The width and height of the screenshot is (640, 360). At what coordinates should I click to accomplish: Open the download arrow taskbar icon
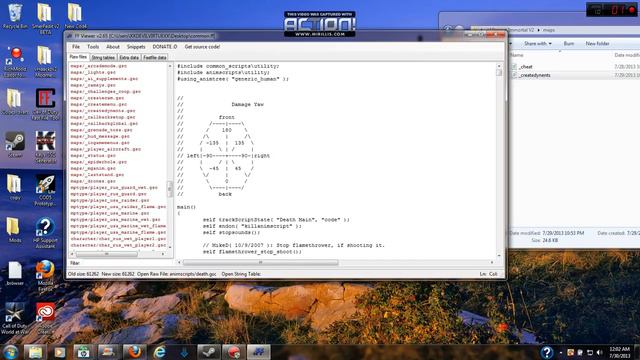pyautogui.click(x=184, y=352)
